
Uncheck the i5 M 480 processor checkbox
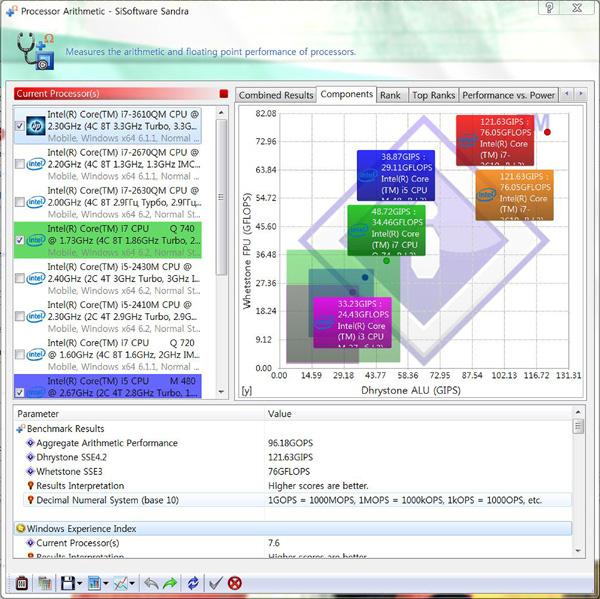click(20, 392)
